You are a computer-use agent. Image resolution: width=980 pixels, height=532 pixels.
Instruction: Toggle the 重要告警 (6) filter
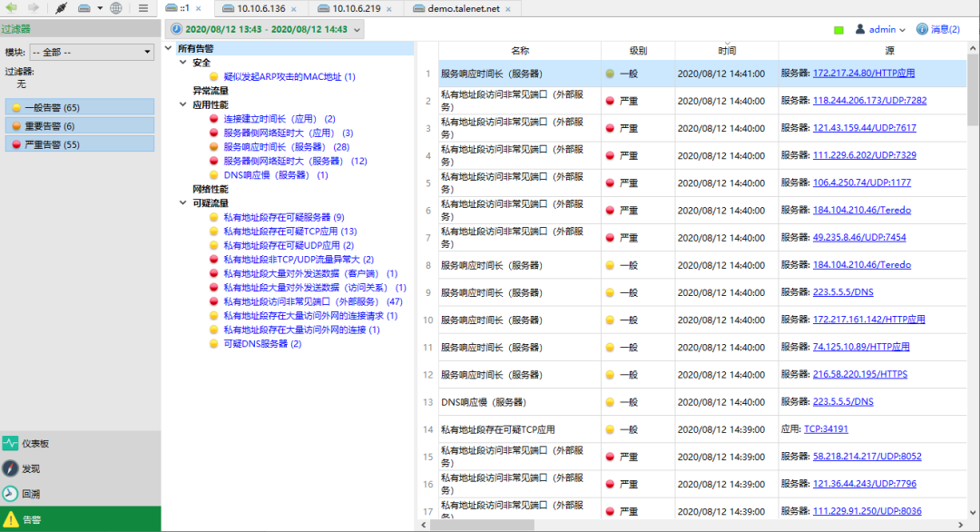coord(80,126)
